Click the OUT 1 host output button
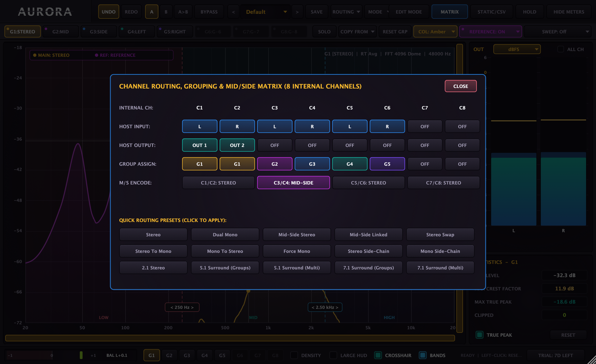596x364 pixels. (x=199, y=145)
